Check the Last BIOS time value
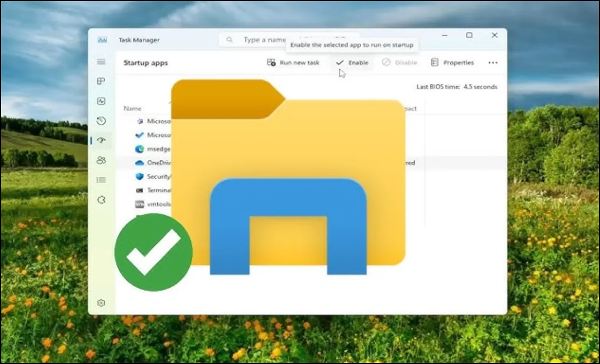 [479, 86]
